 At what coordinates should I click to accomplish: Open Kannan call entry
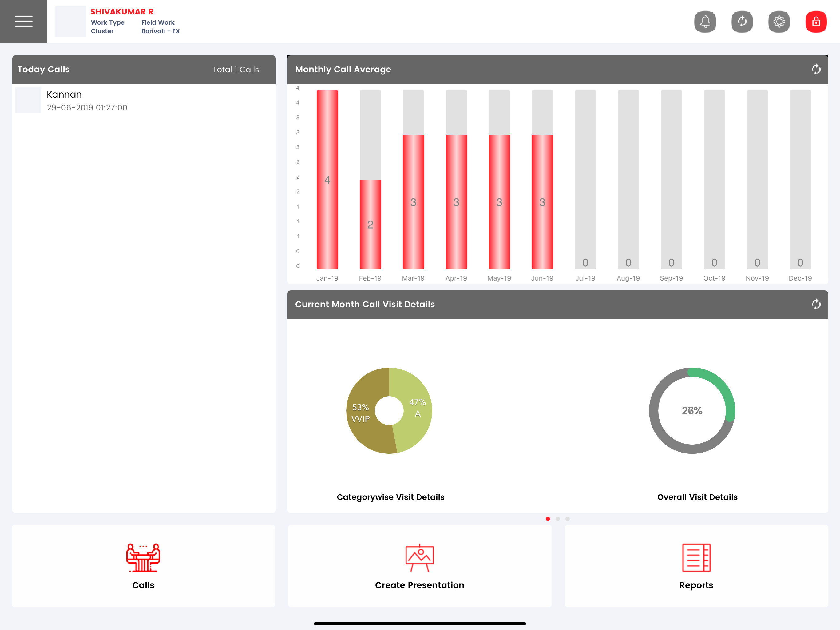(x=144, y=100)
